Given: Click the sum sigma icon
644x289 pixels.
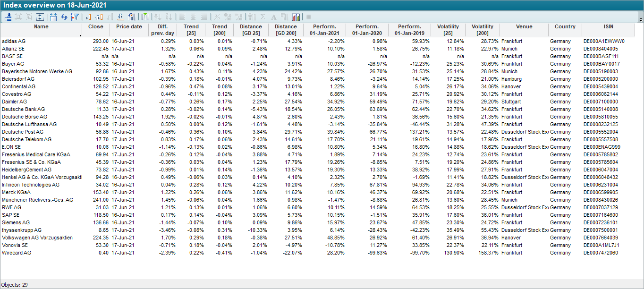Looking at the screenshot, I should point(263,17).
